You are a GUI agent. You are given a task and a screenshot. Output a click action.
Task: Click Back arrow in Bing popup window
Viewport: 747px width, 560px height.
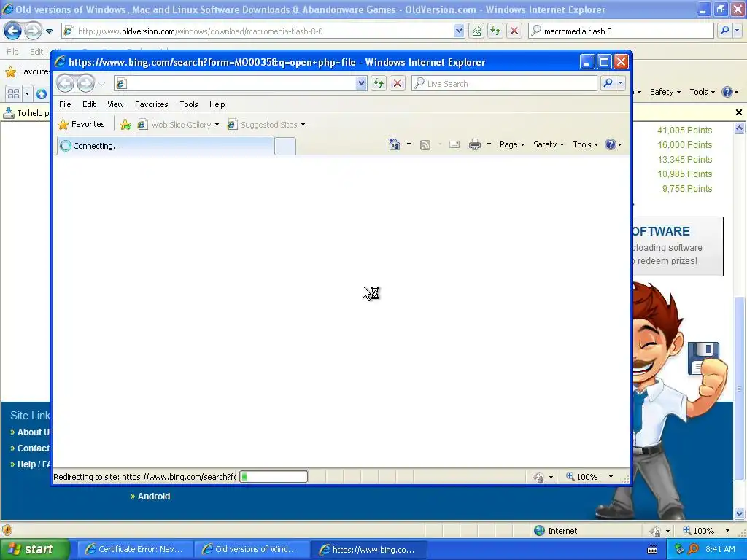click(x=65, y=83)
